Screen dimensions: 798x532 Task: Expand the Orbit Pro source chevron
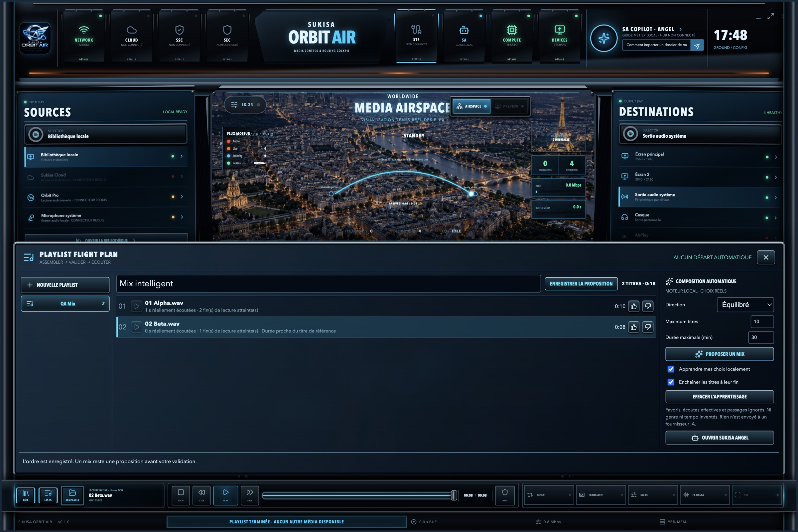pyautogui.click(x=182, y=197)
